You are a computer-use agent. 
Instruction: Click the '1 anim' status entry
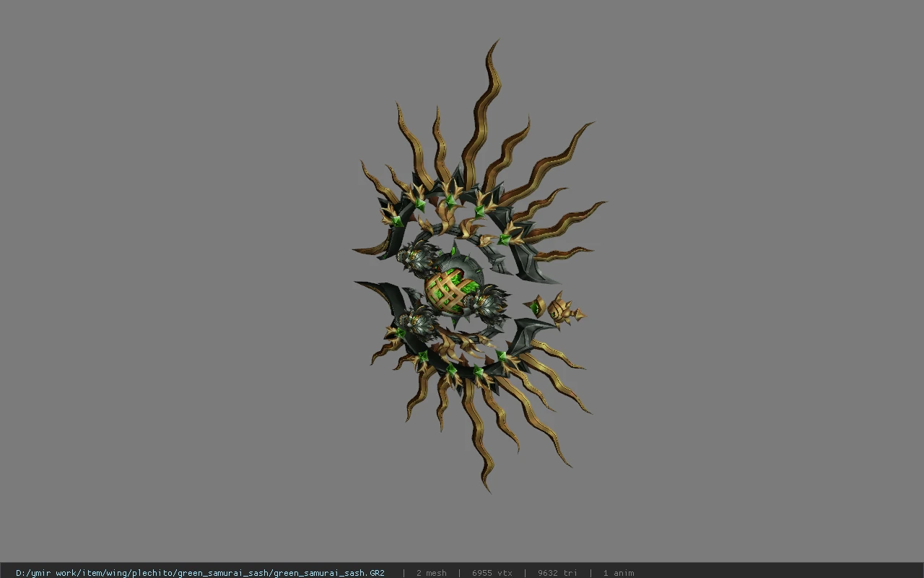point(619,573)
